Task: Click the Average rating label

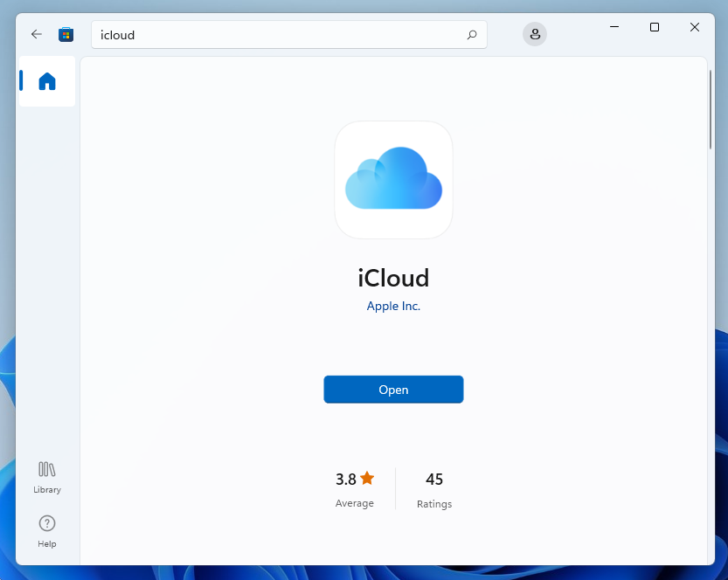Action: point(355,503)
